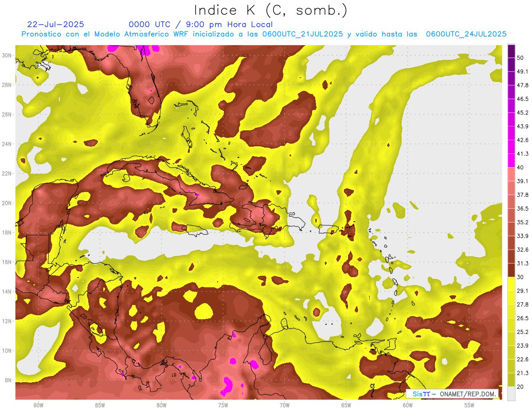Image resolution: width=532 pixels, height=411 pixels.
Task: Click the 22N latitude axis label
Action: coord(8,173)
